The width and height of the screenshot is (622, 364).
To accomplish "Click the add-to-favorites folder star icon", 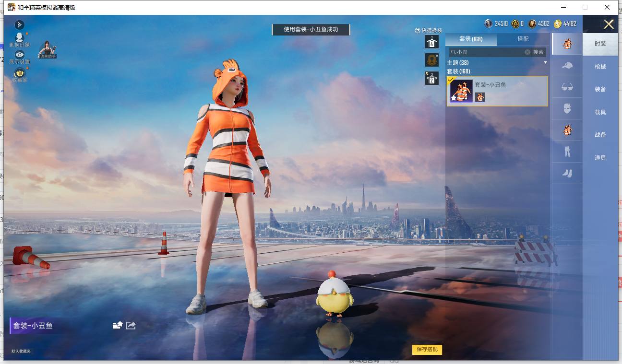I will (118, 325).
